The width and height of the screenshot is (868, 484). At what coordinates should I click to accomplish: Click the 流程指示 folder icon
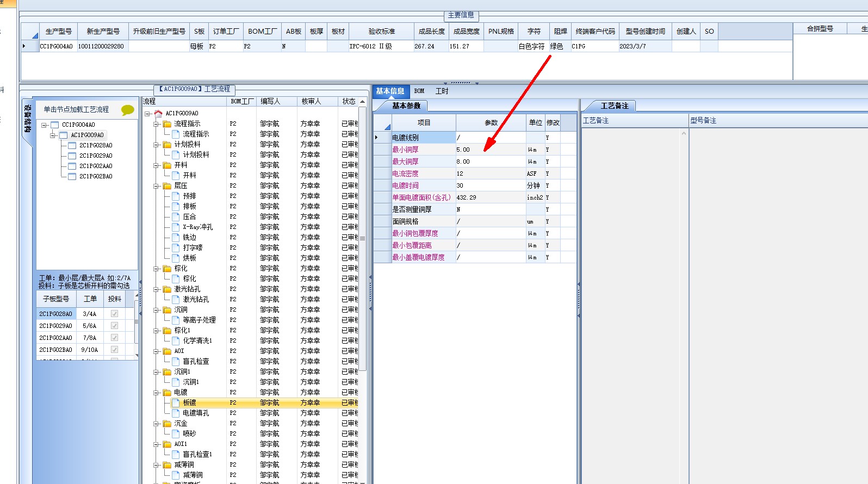tap(167, 124)
